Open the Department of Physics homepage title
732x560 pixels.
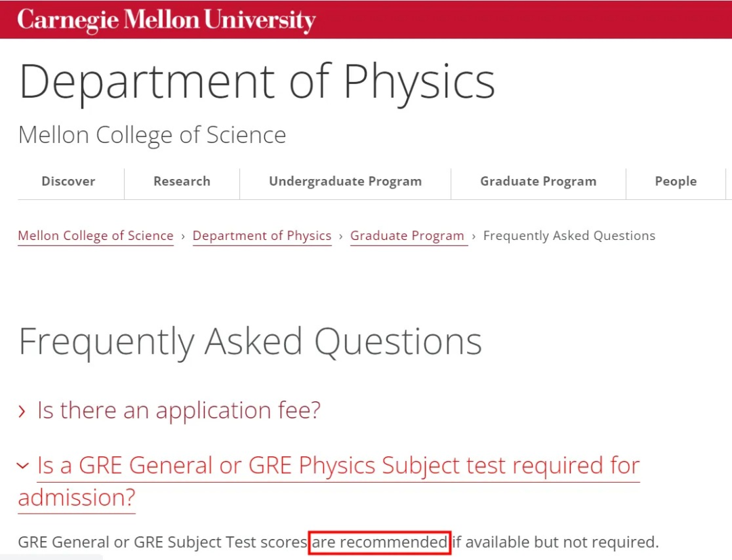click(x=256, y=82)
